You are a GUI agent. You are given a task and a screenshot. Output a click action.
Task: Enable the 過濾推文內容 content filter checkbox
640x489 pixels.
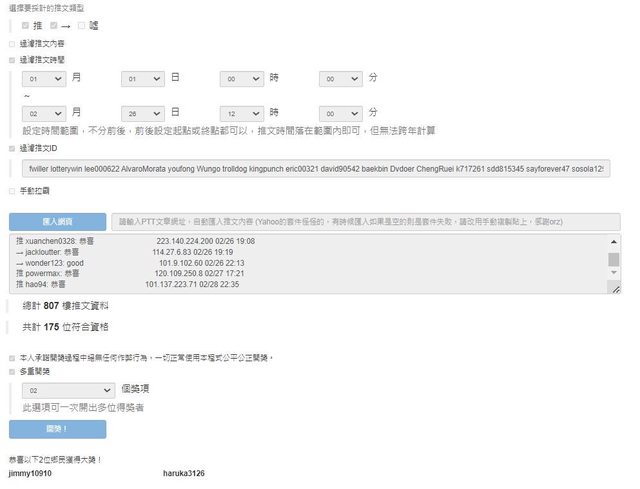point(12,44)
